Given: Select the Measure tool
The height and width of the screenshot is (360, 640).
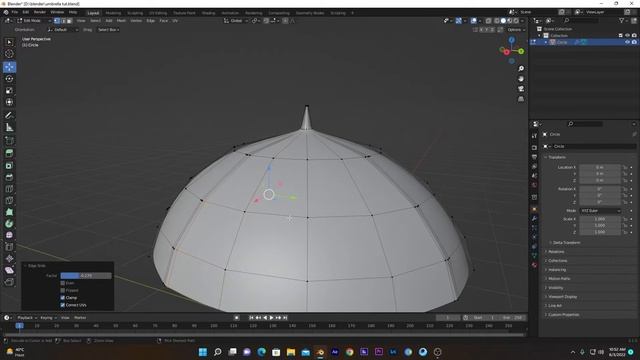Looking at the screenshot, I should point(9,127).
